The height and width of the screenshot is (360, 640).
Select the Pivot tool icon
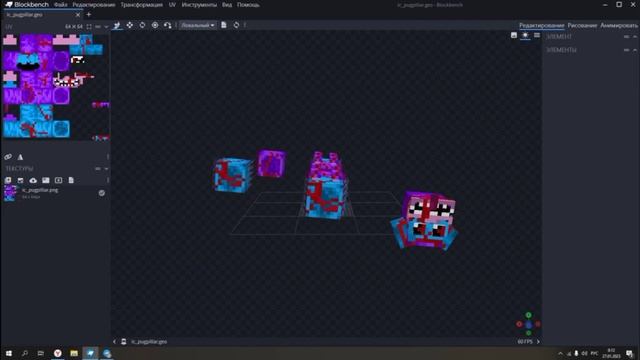155,25
